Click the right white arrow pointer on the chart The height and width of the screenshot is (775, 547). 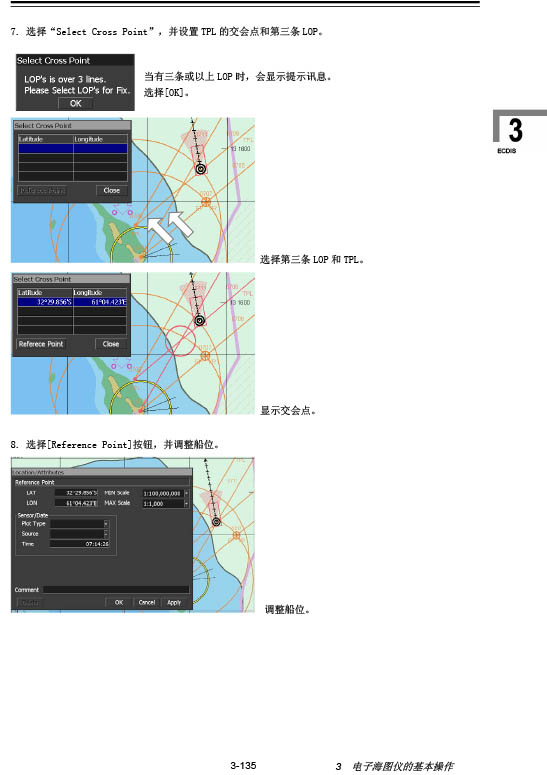180,224
